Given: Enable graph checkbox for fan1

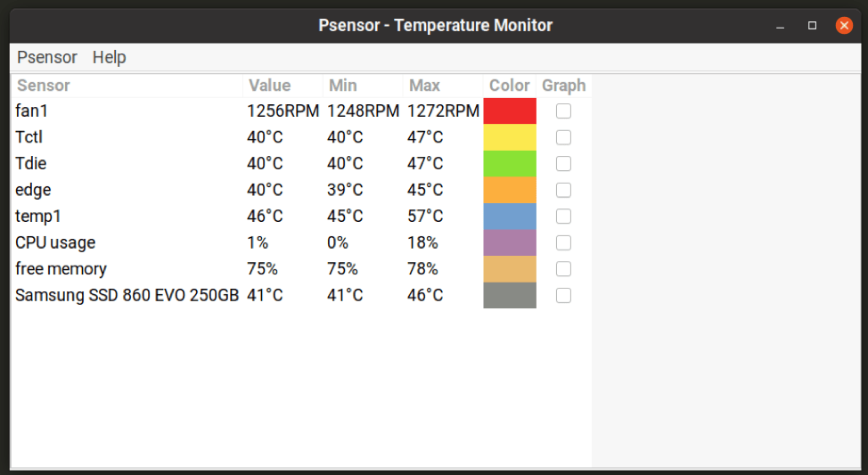Looking at the screenshot, I should point(563,111).
